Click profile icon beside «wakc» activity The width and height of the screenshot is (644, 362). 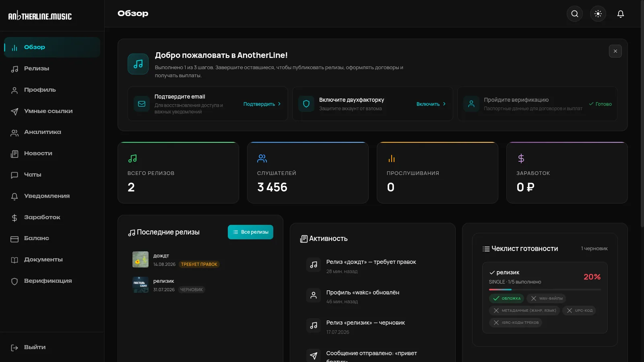314,295
